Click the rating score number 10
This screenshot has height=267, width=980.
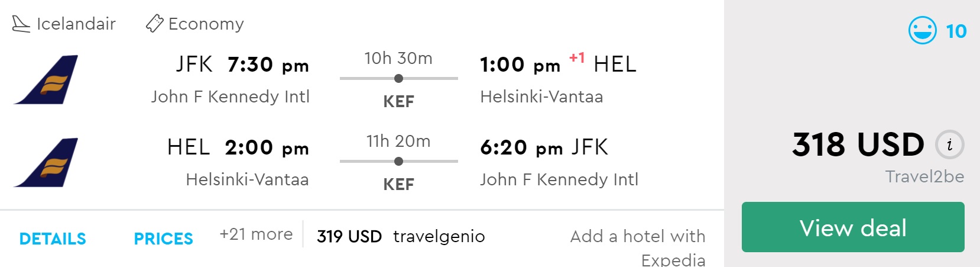pos(956,31)
